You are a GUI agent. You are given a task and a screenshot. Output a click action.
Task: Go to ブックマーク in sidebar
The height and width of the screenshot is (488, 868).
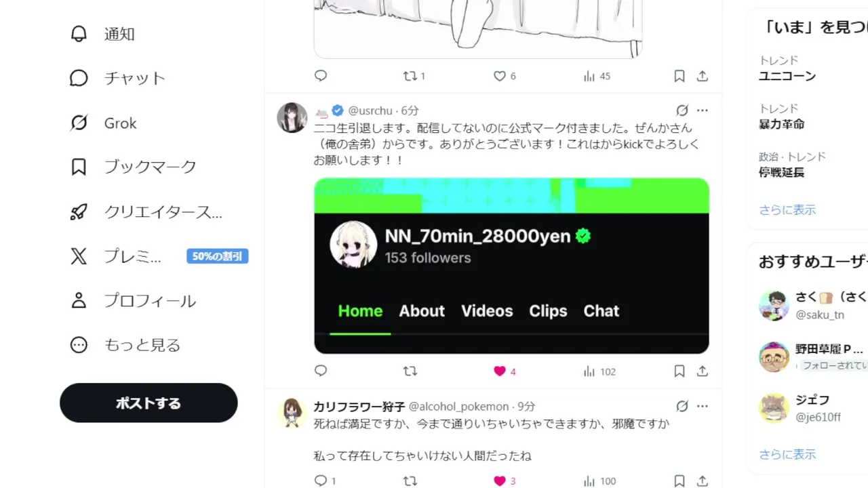pyautogui.click(x=133, y=167)
